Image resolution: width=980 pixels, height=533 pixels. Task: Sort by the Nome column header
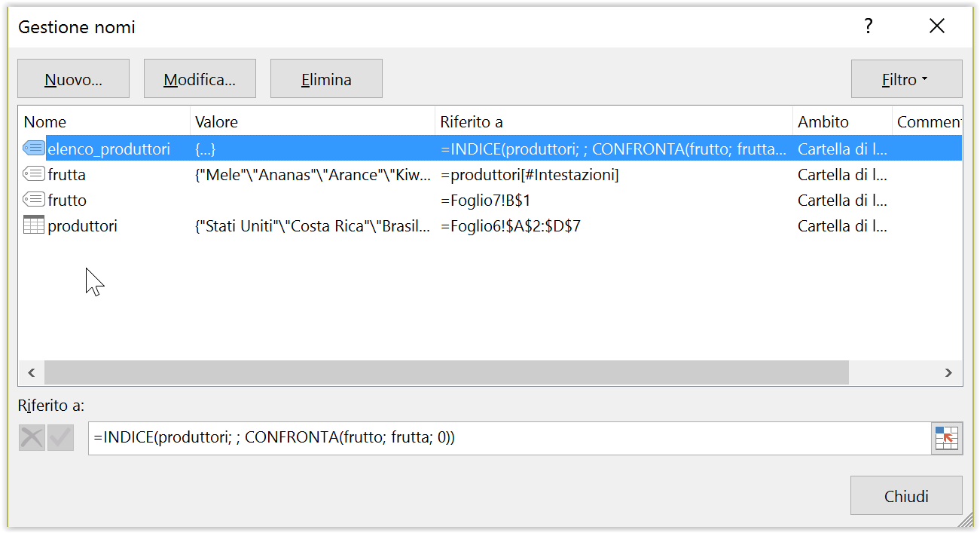pos(104,121)
